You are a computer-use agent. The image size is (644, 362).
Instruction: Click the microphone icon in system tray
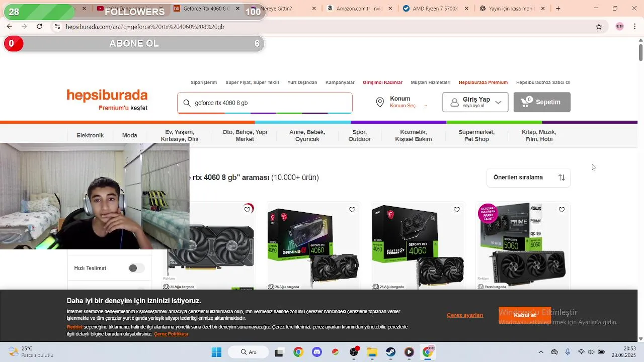coord(568,352)
